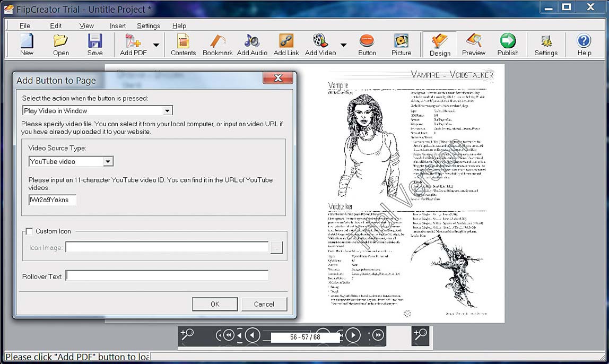Open the Help menu in menu bar
The height and width of the screenshot is (364, 609).
(179, 25)
